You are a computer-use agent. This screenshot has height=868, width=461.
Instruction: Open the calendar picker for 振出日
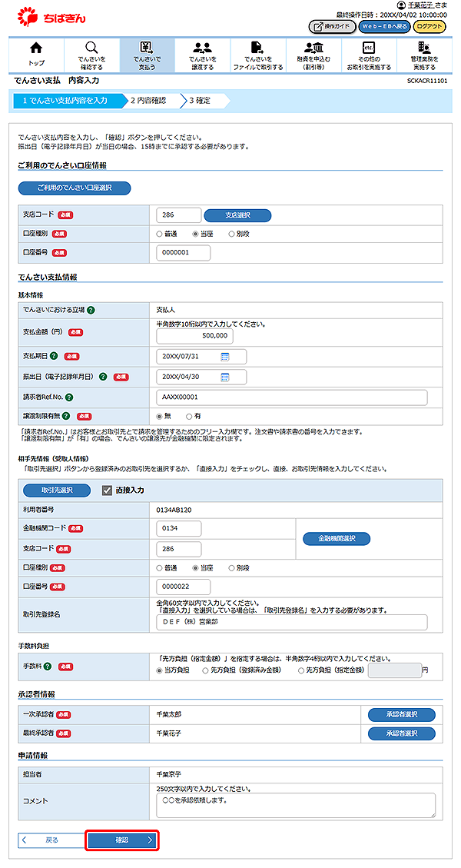225,377
